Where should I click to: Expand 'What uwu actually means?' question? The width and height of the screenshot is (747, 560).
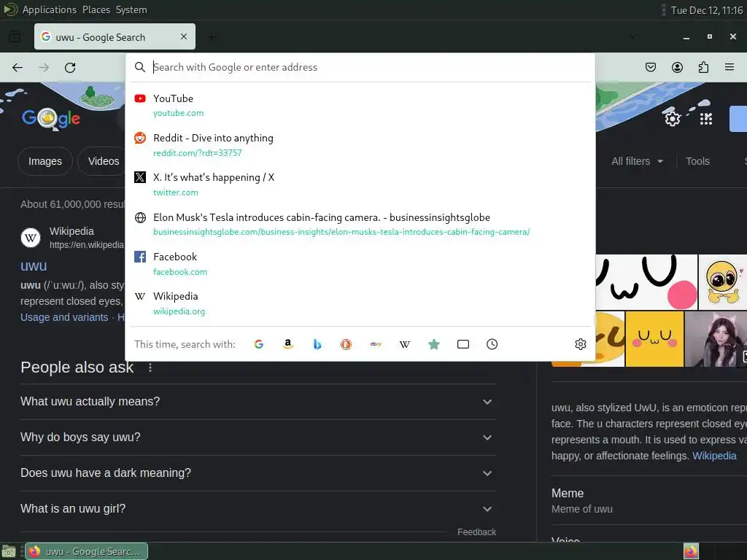tap(258, 402)
